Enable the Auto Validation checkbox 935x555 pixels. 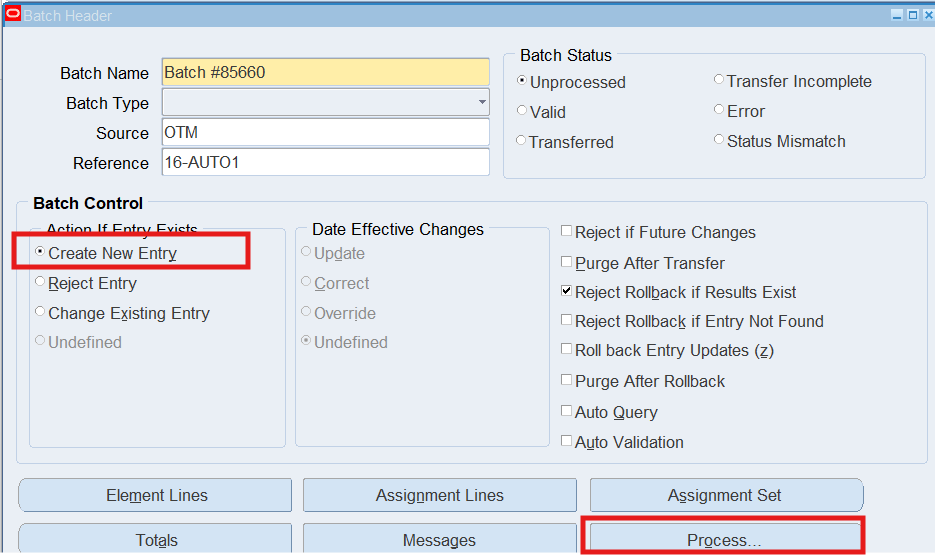click(567, 442)
